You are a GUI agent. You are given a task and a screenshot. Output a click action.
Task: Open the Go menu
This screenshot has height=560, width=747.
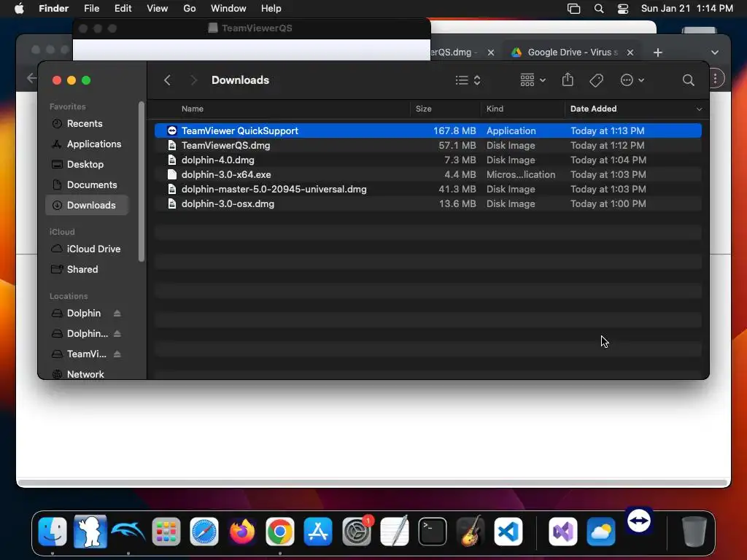coord(190,9)
